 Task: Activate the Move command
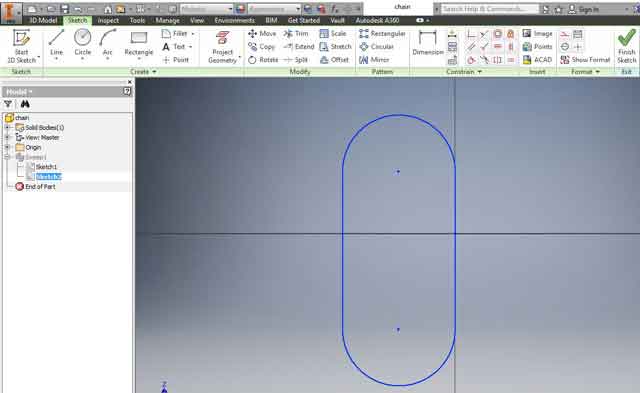(x=262, y=33)
